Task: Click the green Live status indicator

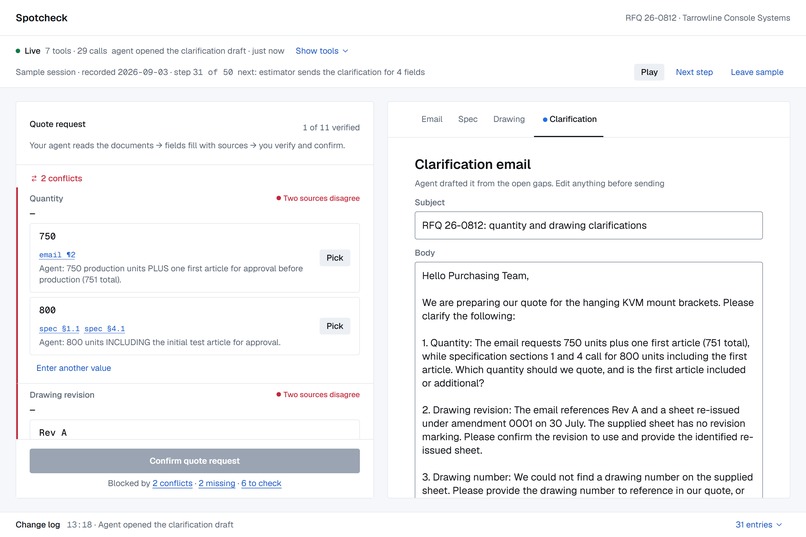Action: (18, 51)
